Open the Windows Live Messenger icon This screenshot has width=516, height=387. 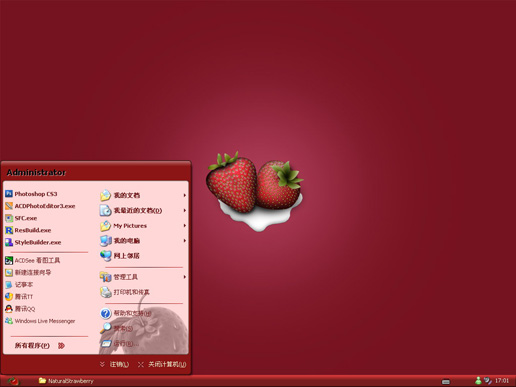(x=9, y=321)
